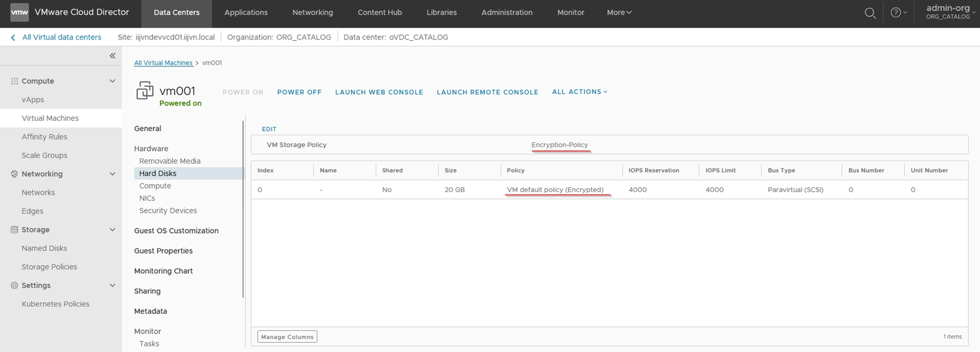Click the Manage Columns button

pyautogui.click(x=287, y=337)
